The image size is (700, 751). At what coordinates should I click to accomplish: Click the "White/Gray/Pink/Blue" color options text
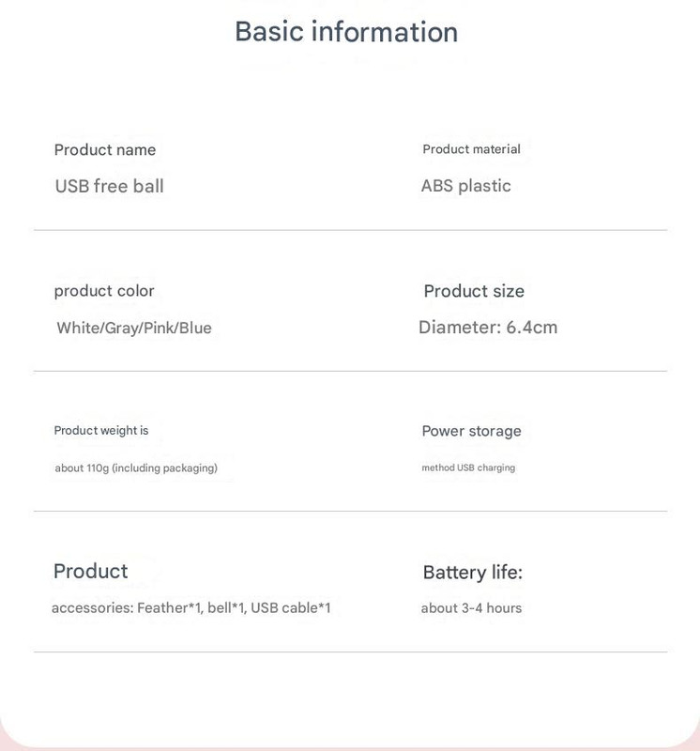(x=134, y=328)
